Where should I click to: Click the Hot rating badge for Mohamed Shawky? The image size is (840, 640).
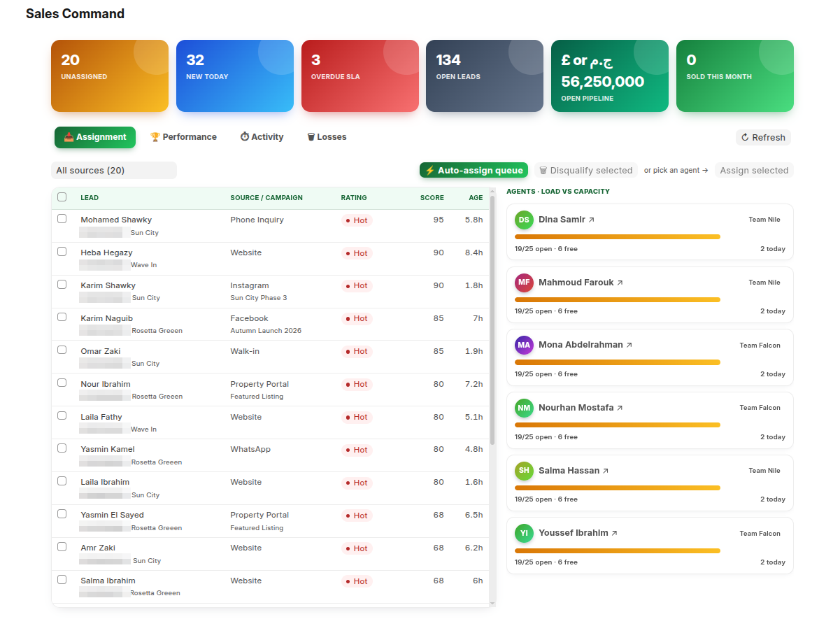point(357,220)
